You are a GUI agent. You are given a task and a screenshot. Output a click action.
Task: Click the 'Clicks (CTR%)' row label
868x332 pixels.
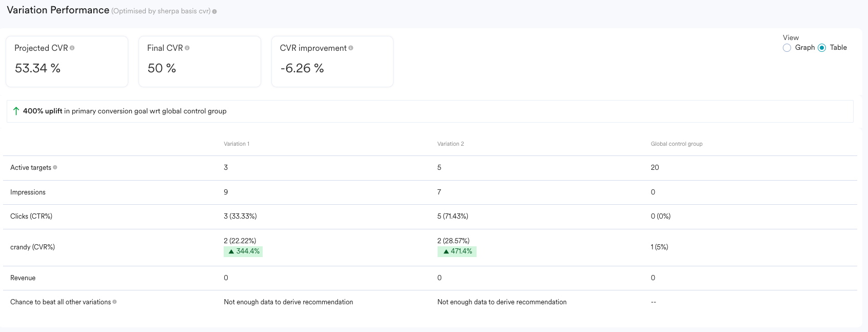pos(31,217)
